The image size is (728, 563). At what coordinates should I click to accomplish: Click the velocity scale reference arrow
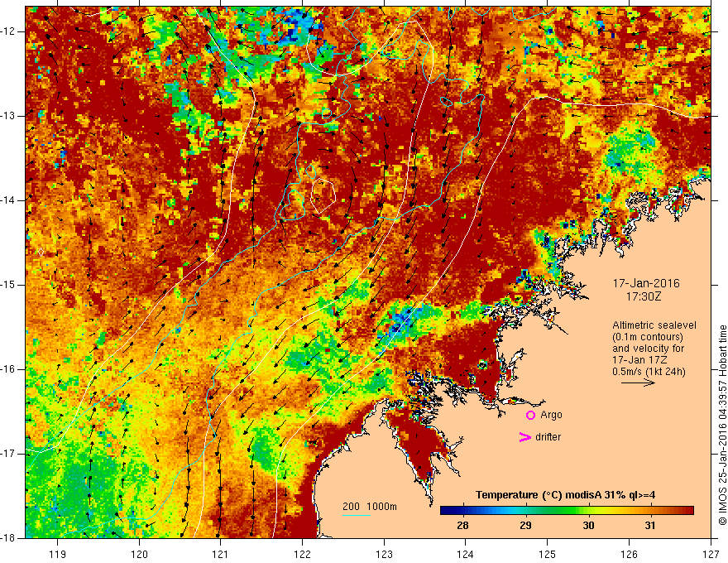coord(638,383)
